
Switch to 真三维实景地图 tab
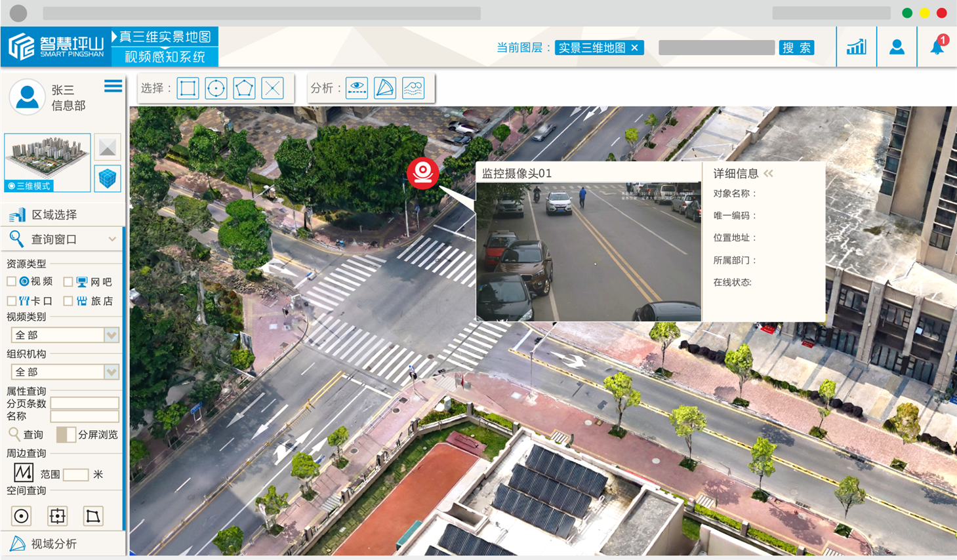click(165, 37)
